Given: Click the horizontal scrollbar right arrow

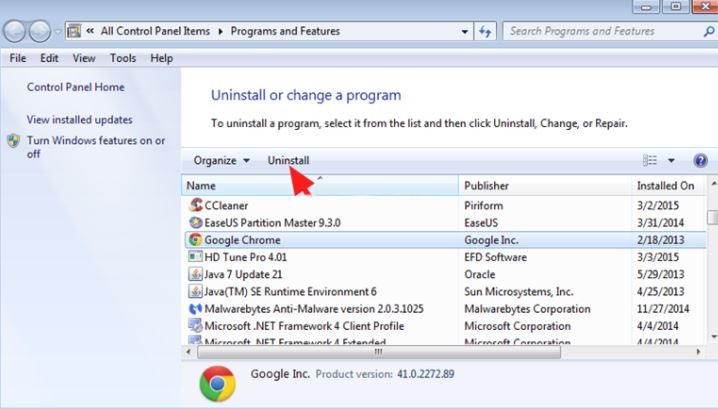Looking at the screenshot, I should pyautogui.click(x=698, y=352).
